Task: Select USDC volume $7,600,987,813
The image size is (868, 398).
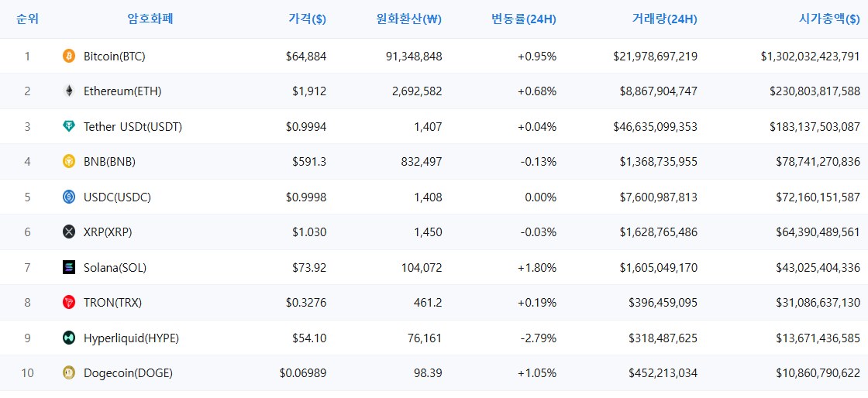Action: (x=659, y=197)
